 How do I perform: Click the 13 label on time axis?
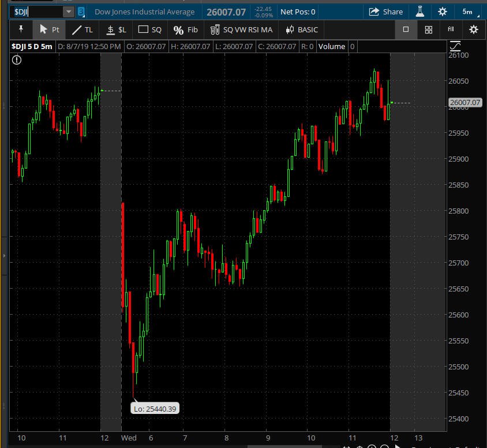[418, 438]
